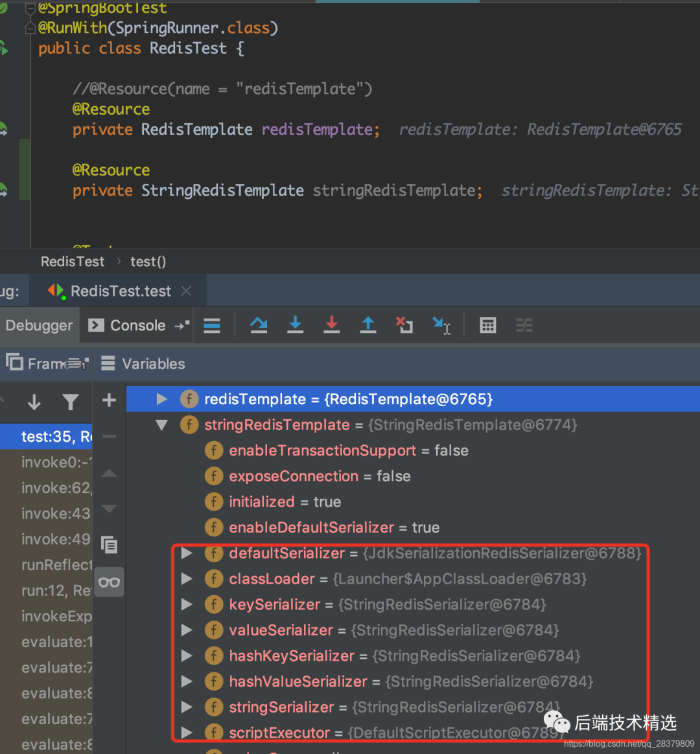Collapse the stringRedisTemplate variable
The width and height of the screenshot is (700, 754).
click(x=161, y=425)
